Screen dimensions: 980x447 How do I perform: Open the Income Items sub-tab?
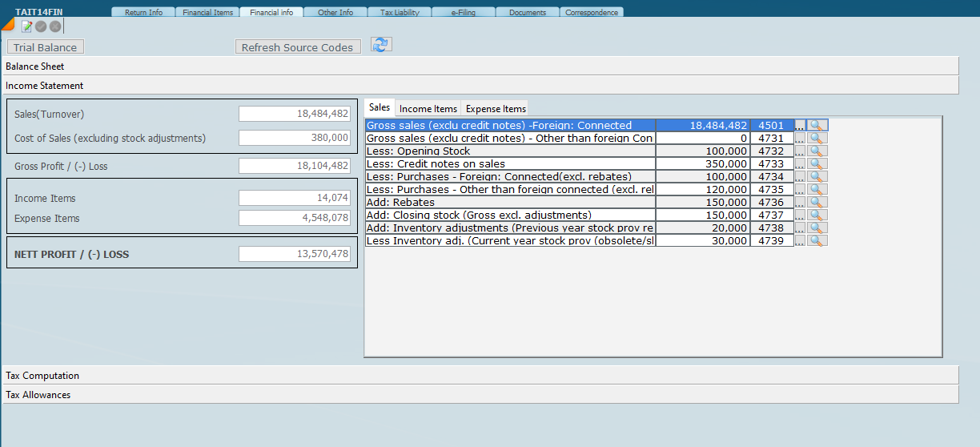[428, 109]
